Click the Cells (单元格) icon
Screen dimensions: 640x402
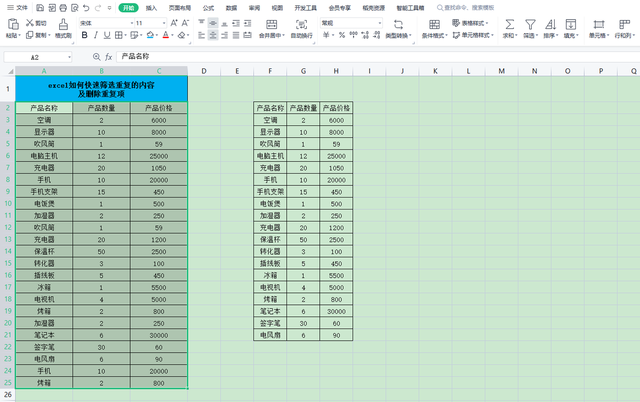(599, 24)
